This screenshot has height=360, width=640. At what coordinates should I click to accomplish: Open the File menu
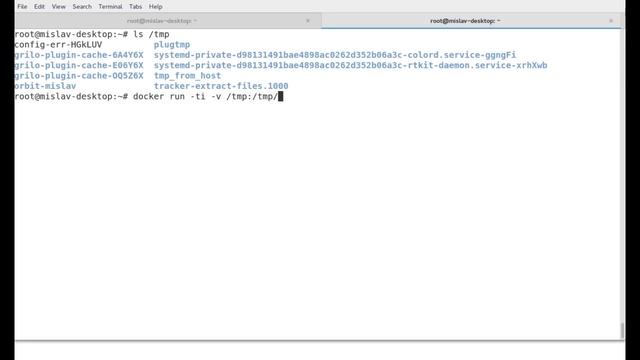(x=22, y=7)
